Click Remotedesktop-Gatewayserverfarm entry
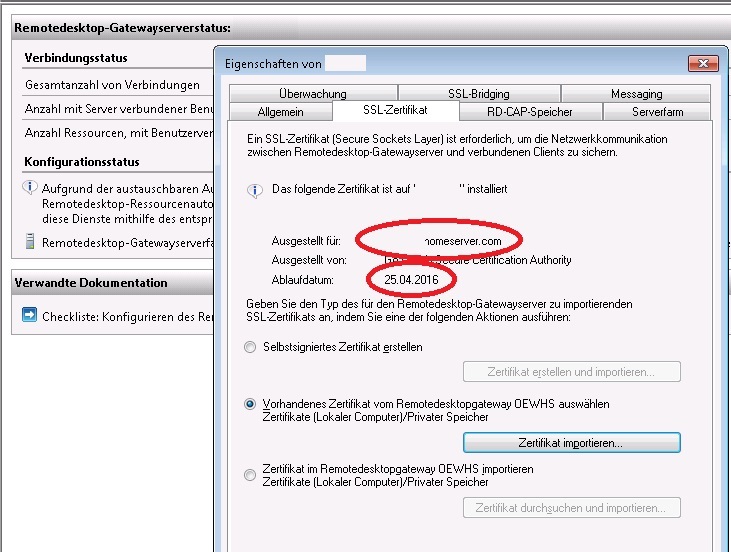The width and height of the screenshot is (731, 552). pyautogui.click(x=128, y=243)
